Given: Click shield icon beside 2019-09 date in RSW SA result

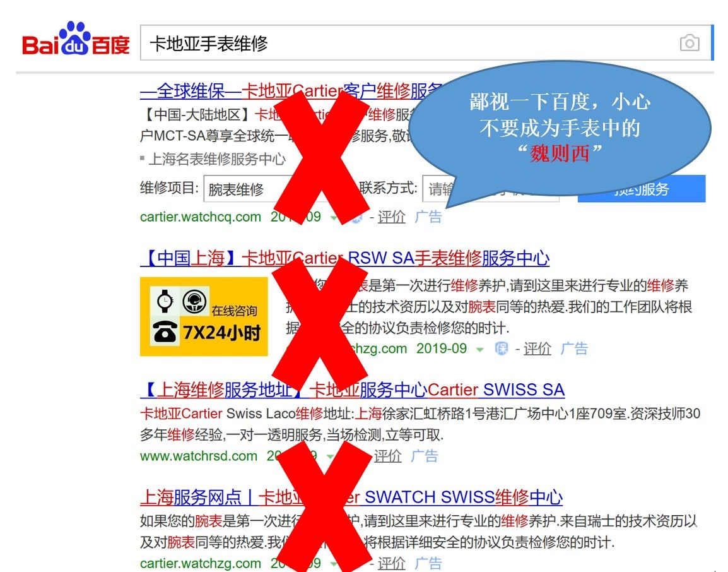Looking at the screenshot, I should point(502,349).
